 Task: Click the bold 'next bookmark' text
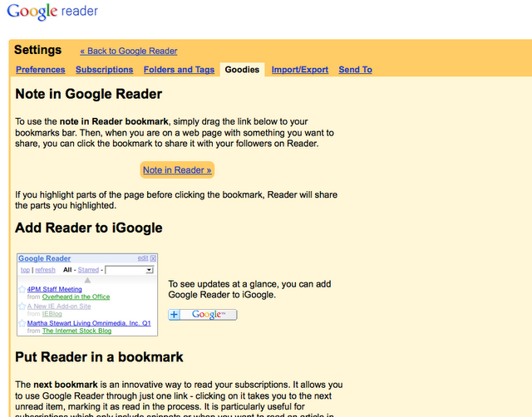tap(66, 385)
